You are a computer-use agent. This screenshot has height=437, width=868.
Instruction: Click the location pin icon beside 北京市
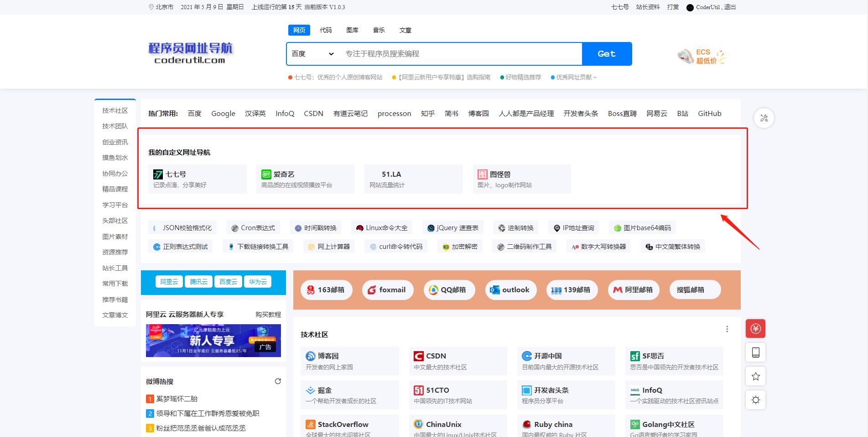pyautogui.click(x=151, y=7)
